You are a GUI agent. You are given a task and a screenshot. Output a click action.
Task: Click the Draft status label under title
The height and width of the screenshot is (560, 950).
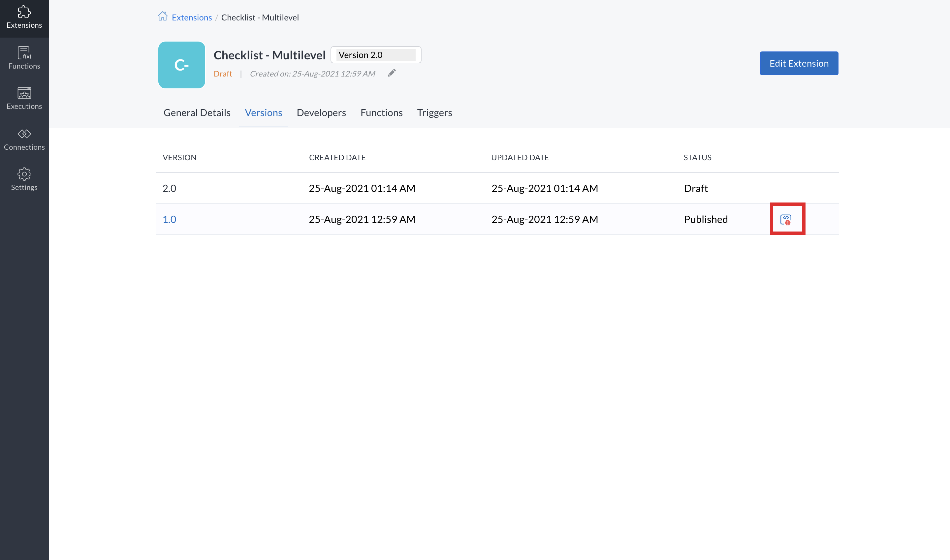point(223,74)
